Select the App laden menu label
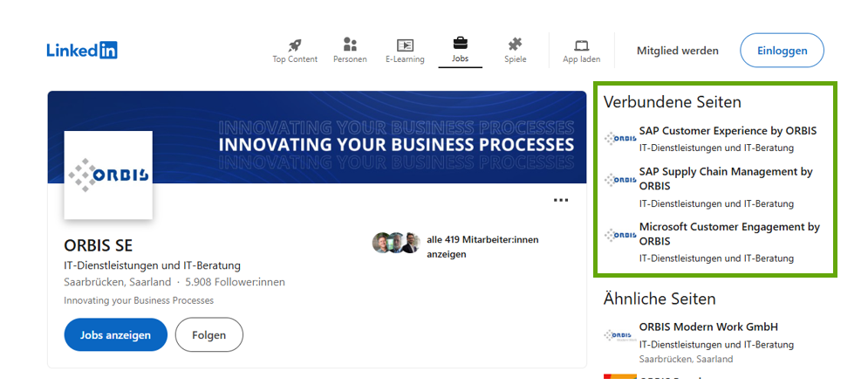 click(x=581, y=59)
